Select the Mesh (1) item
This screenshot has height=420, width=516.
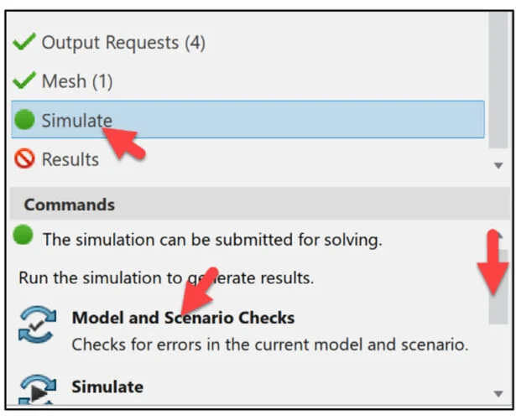(x=76, y=81)
